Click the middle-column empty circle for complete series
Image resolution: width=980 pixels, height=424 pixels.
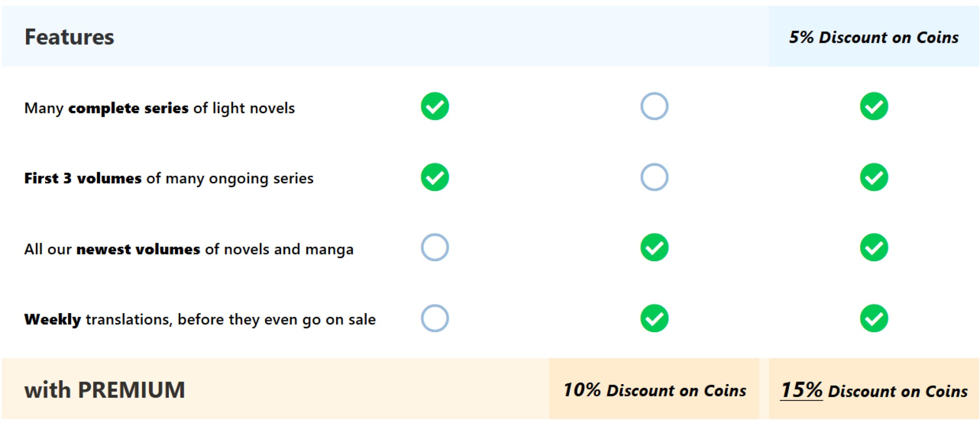pyautogui.click(x=654, y=106)
